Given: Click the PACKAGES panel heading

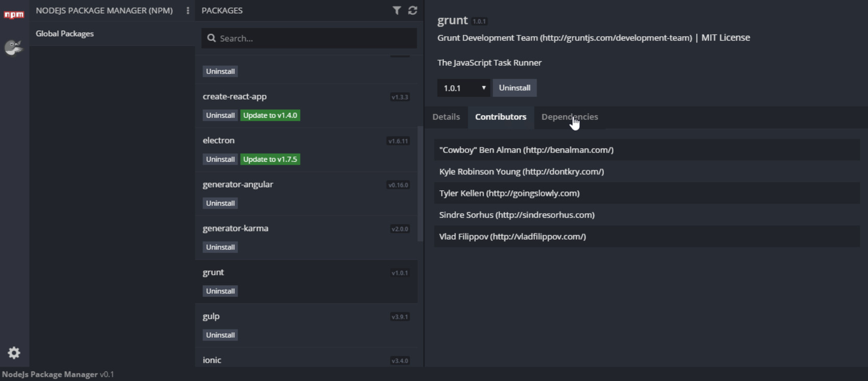Looking at the screenshot, I should click(222, 10).
